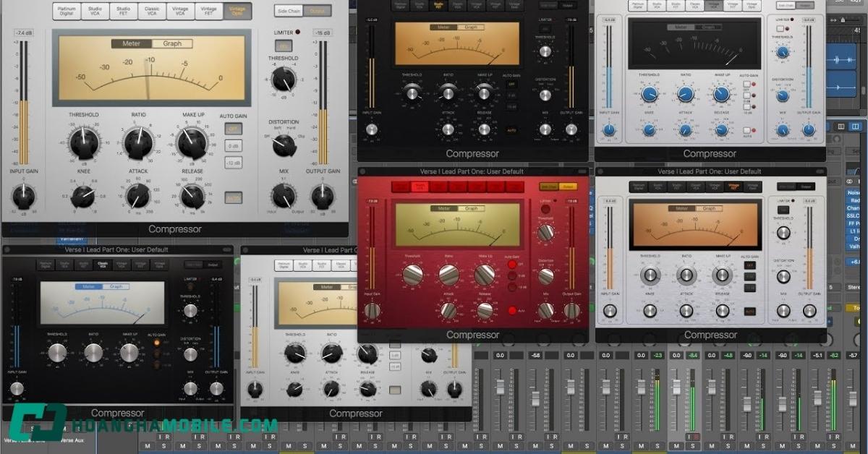Toggle the AUTO release button in largest compressor

pos(234,197)
